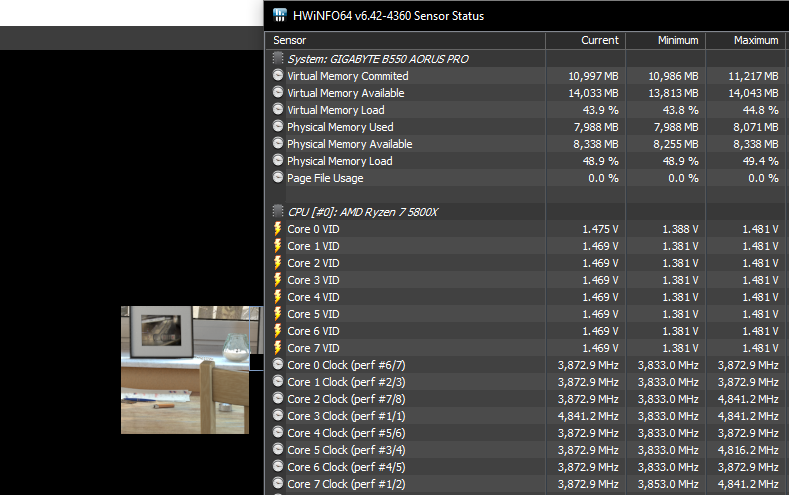789x495 pixels.
Task: Select the Core 0 Clock (perf #6/7) label
Action: coord(346,365)
